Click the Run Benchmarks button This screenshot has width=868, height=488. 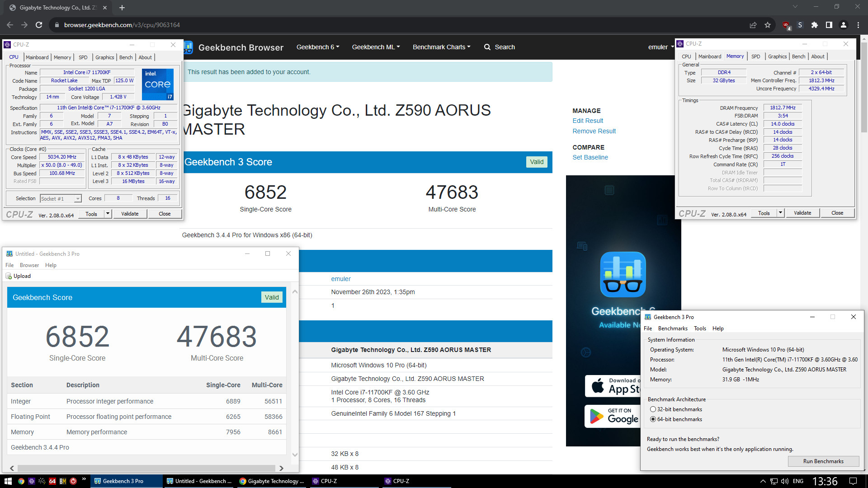coord(823,461)
